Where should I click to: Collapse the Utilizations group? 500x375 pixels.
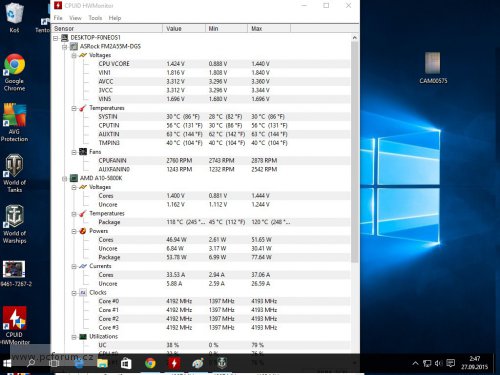point(74,337)
